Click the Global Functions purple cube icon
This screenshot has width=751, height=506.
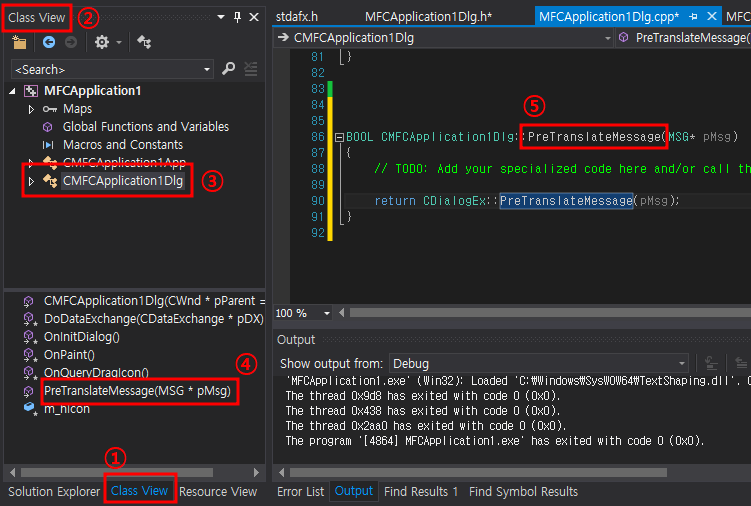point(47,127)
